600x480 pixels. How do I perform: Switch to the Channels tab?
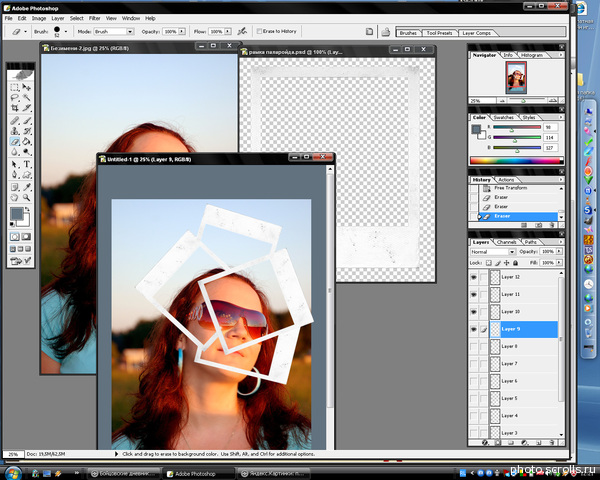click(x=506, y=242)
